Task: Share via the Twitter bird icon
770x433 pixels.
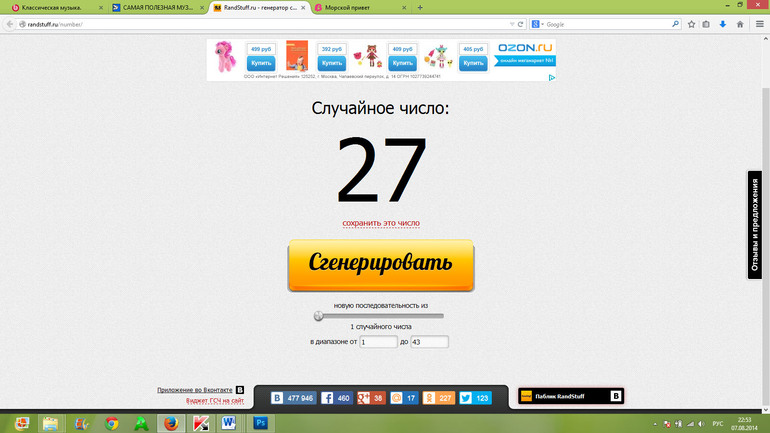Action: click(x=465, y=398)
